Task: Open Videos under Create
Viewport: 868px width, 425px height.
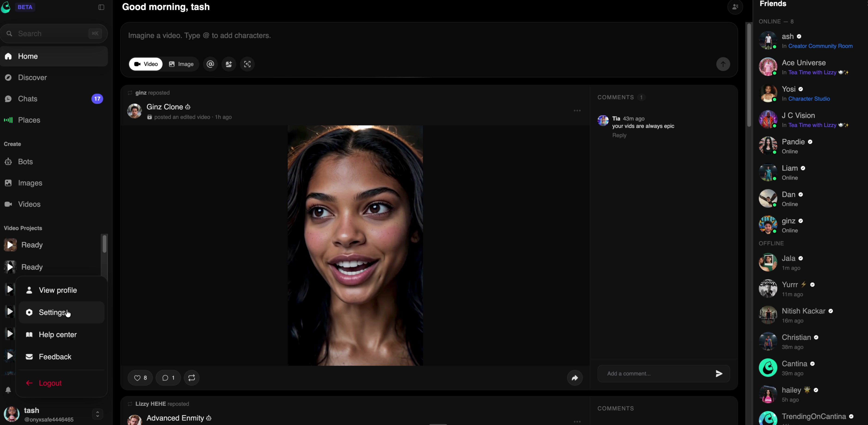Action: point(54,204)
